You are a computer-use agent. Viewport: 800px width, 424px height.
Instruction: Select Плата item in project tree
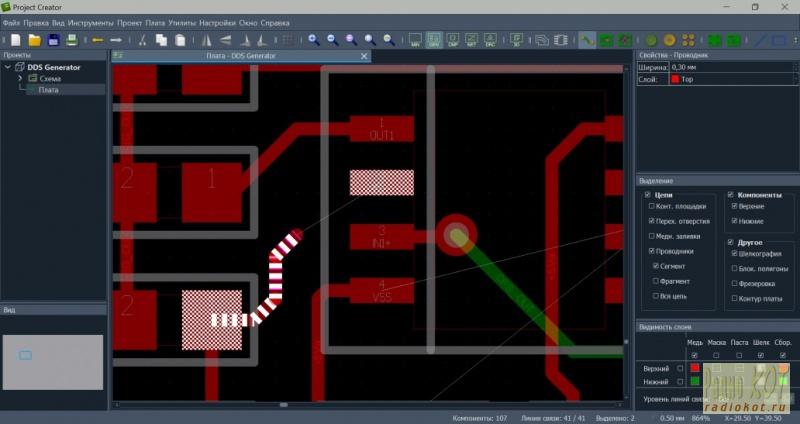coord(48,89)
